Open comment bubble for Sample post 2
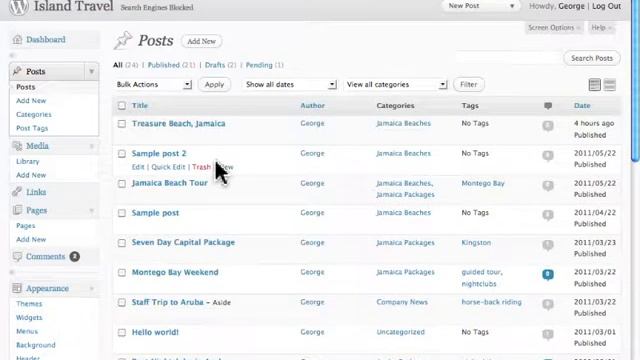The image size is (640, 360). coord(548,156)
